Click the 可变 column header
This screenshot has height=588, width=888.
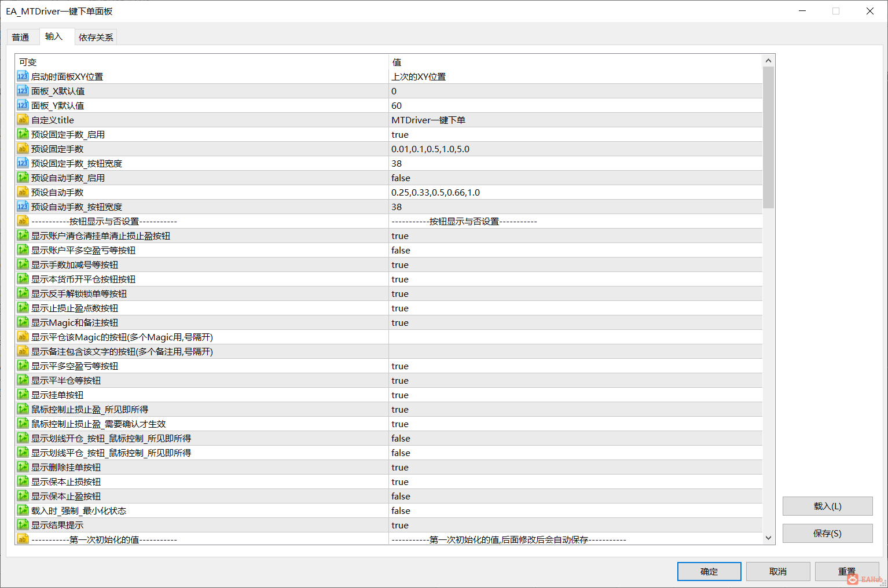(x=202, y=62)
